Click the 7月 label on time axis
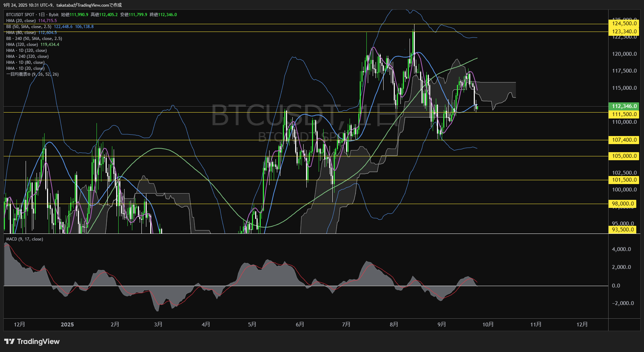This screenshot has width=644, height=352. [x=346, y=325]
